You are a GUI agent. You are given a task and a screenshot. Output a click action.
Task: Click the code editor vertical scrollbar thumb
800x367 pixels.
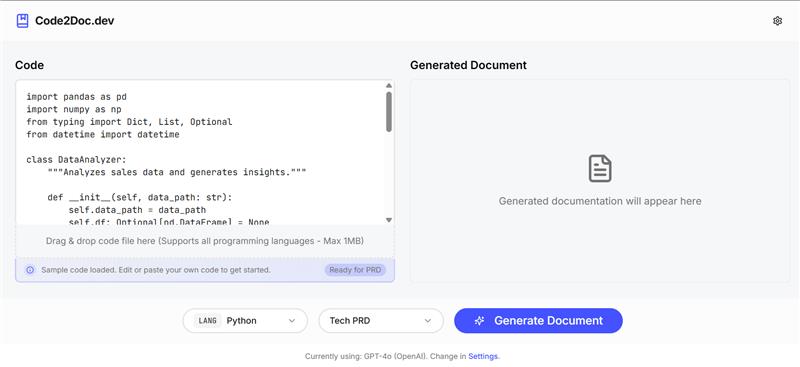coord(389,112)
